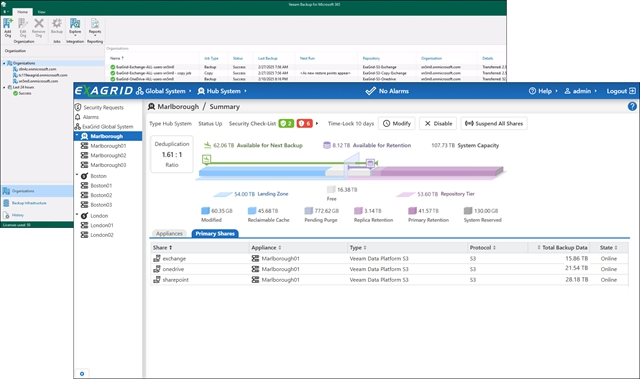Select Boston site in sidebar
This screenshot has width=640, height=379.
[x=94, y=176]
